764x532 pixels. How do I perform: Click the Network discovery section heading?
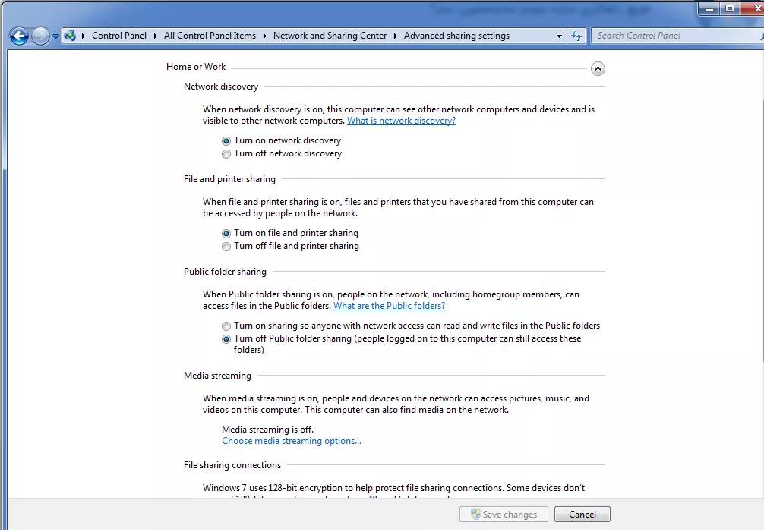pos(221,87)
